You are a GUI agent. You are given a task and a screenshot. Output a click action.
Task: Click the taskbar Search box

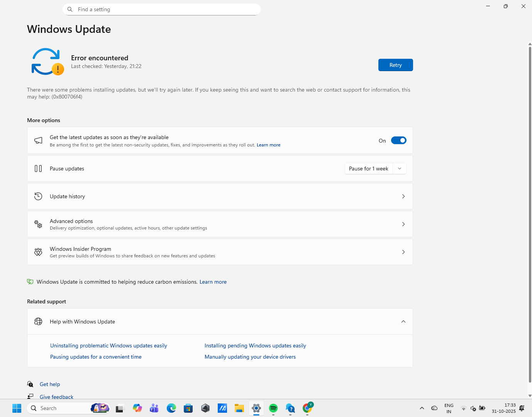pyautogui.click(x=69, y=408)
